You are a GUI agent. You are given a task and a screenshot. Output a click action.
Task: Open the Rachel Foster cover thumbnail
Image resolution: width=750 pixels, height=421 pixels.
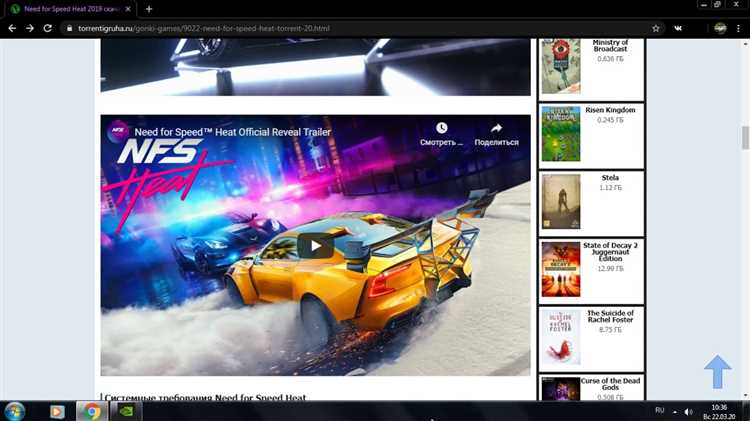click(x=561, y=337)
